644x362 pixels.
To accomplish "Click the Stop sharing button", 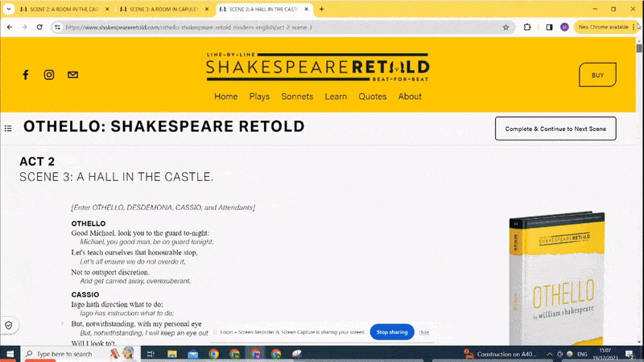I will (392, 332).
